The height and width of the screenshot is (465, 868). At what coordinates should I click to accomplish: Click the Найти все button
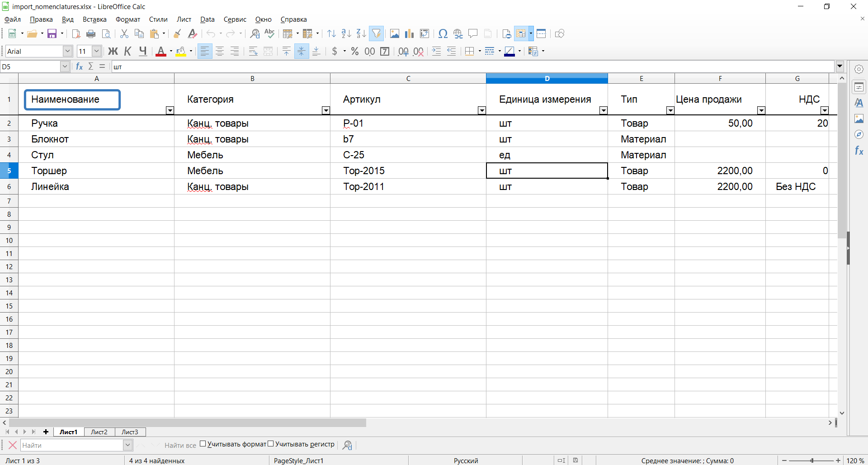pos(180,445)
